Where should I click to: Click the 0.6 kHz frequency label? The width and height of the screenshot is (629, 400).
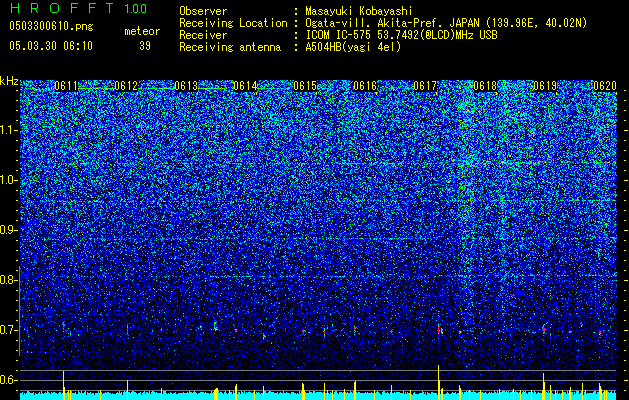(x=8, y=380)
